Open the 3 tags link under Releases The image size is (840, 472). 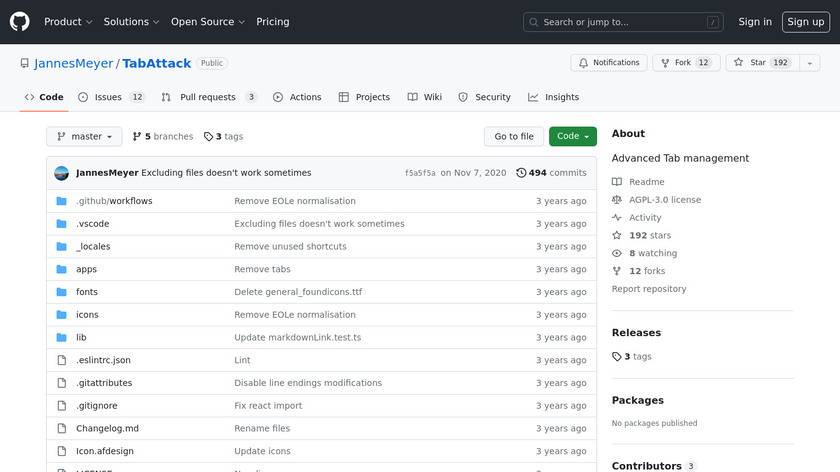coord(632,356)
